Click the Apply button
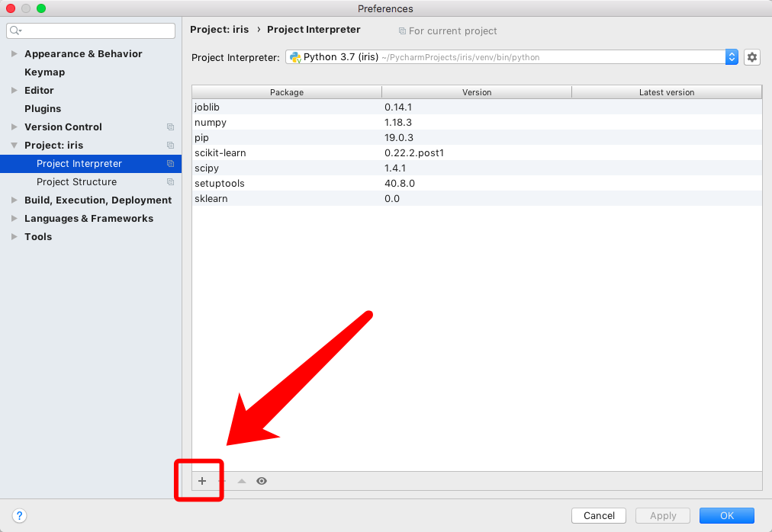The image size is (772, 532). [x=663, y=515]
